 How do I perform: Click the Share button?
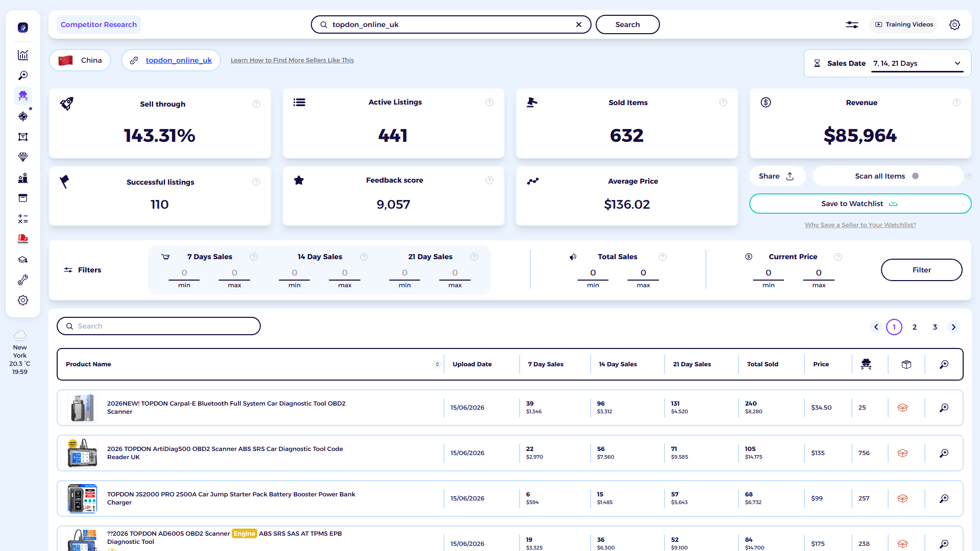[777, 176]
